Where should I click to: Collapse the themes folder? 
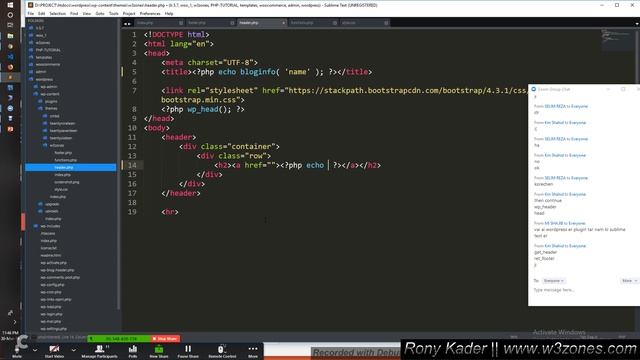tap(48, 109)
